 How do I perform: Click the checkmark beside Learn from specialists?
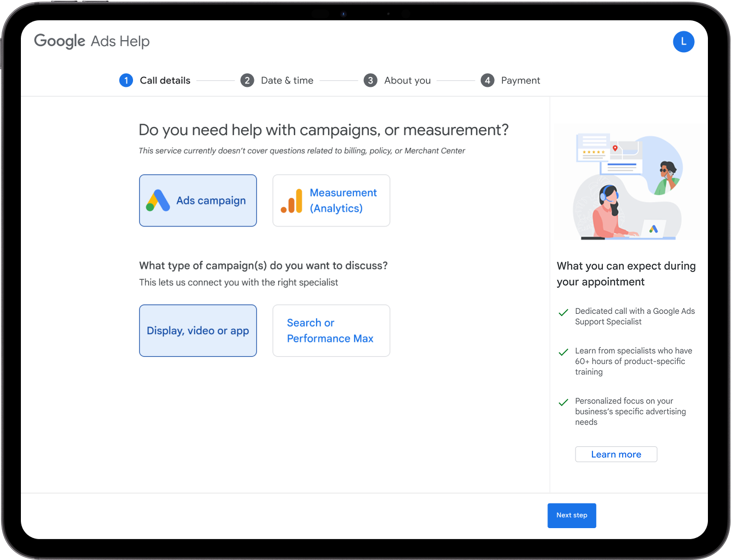pyautogui.click(x=563, y=352)
